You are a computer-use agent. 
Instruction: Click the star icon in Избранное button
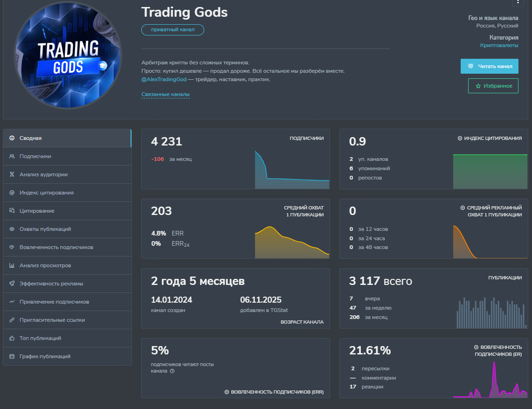478,86
